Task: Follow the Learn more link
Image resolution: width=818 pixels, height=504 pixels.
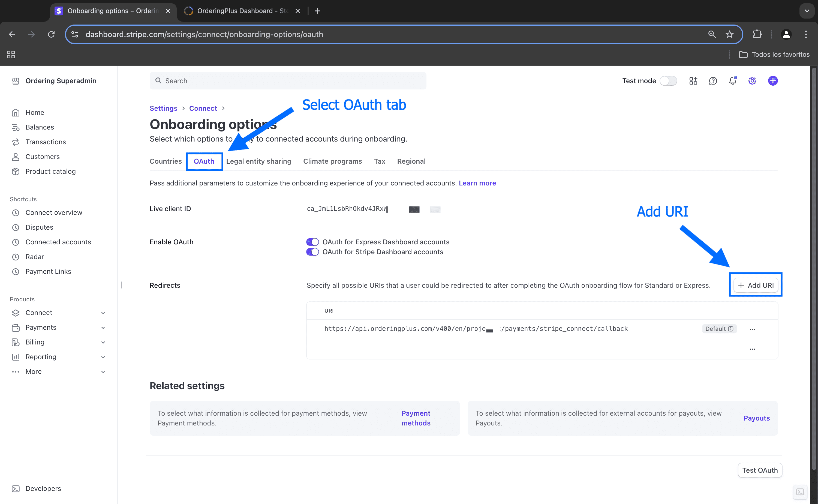Action: [477, 183]
